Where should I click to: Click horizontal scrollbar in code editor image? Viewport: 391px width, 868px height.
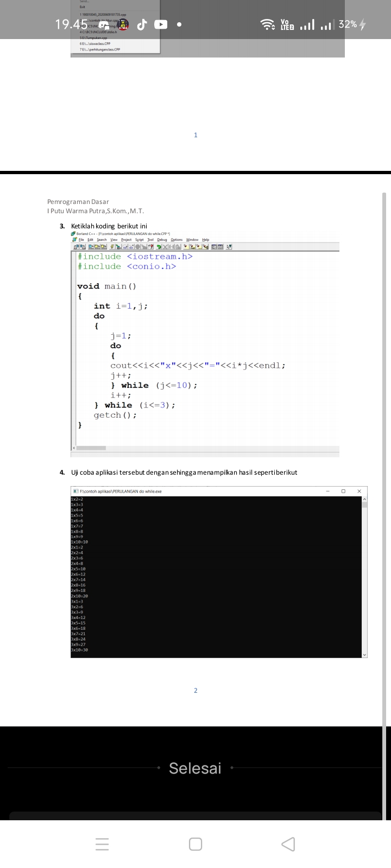(91, 448)
